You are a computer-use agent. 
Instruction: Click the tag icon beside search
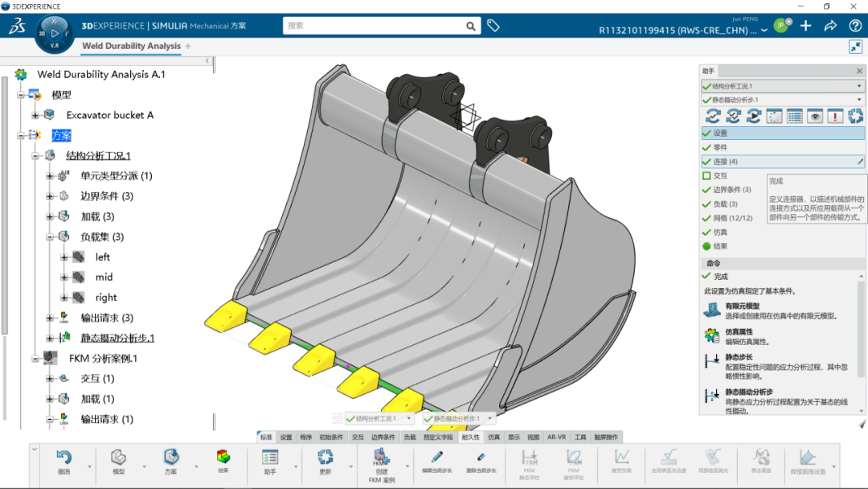coord(493,26)
